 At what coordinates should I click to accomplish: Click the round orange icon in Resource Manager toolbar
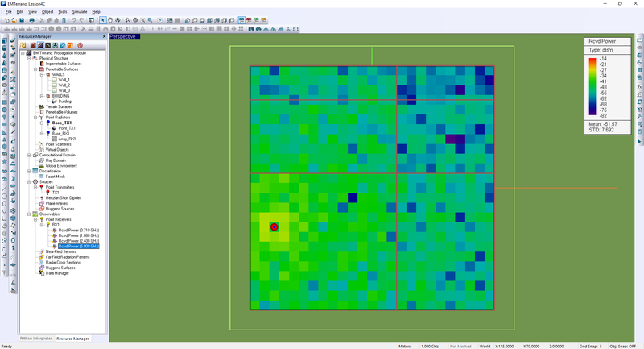(x=80, y=45)
